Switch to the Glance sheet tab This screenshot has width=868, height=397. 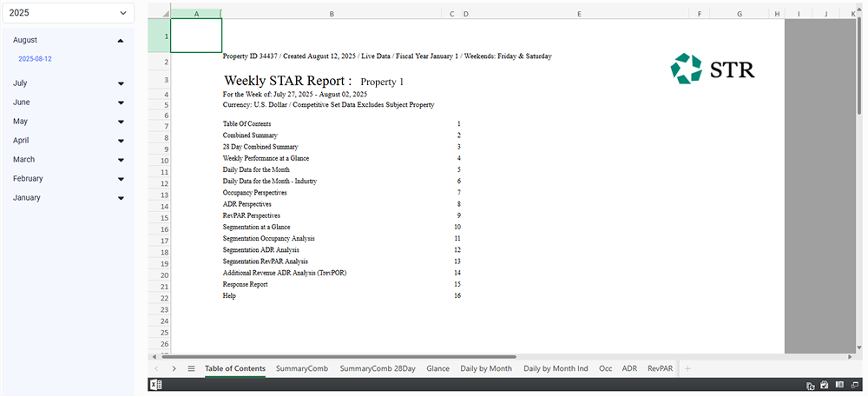pos(437,368)
